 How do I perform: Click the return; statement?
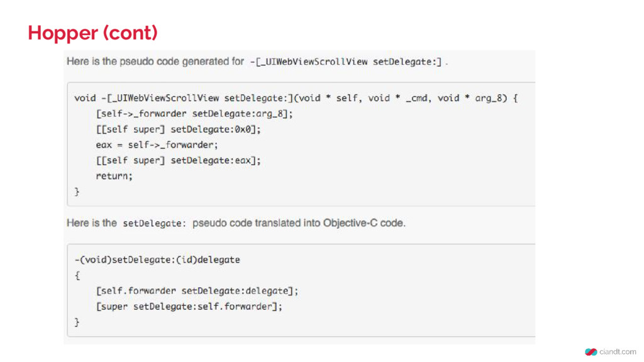coord(114,176)
